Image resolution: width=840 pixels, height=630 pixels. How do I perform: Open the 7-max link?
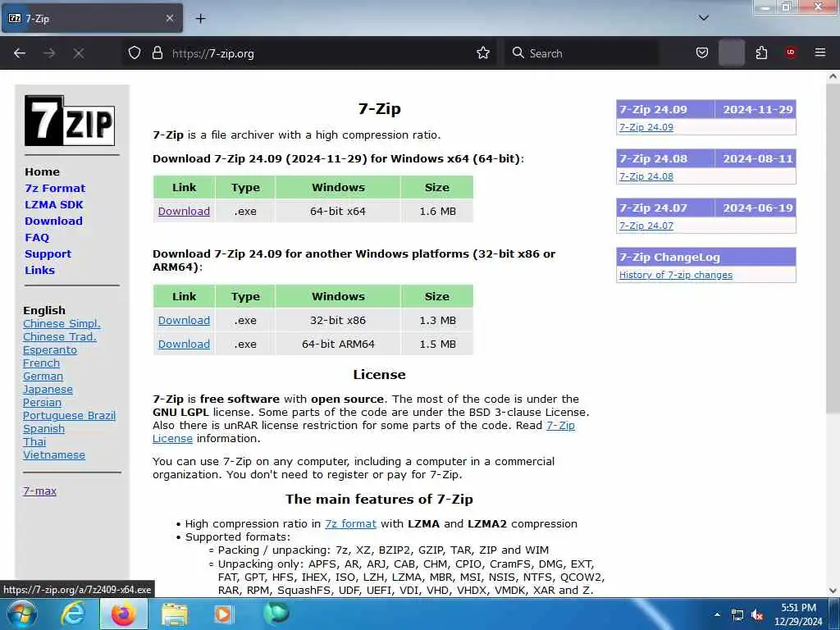(x=39, y=491)
